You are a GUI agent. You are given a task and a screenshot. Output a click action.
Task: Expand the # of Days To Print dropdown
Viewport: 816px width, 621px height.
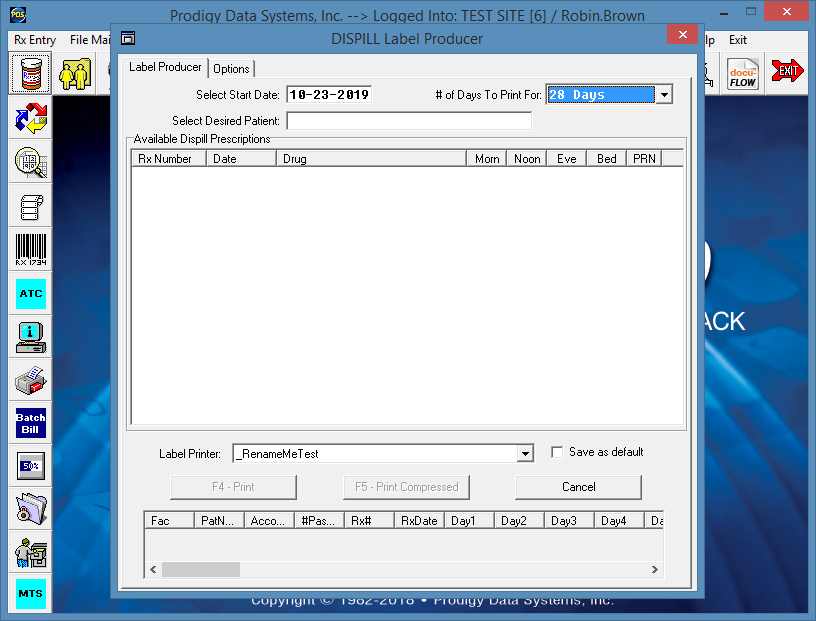[x=665, y=95]
